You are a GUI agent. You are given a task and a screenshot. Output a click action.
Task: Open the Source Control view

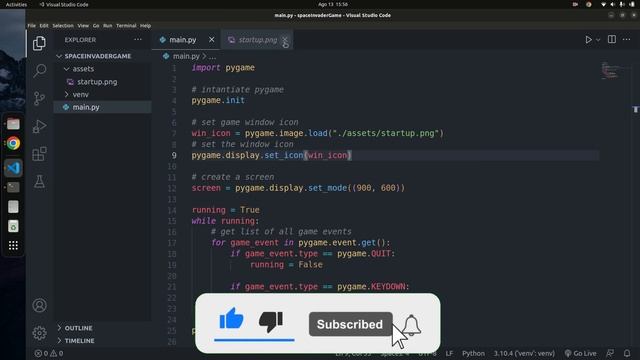click(39, 98)
